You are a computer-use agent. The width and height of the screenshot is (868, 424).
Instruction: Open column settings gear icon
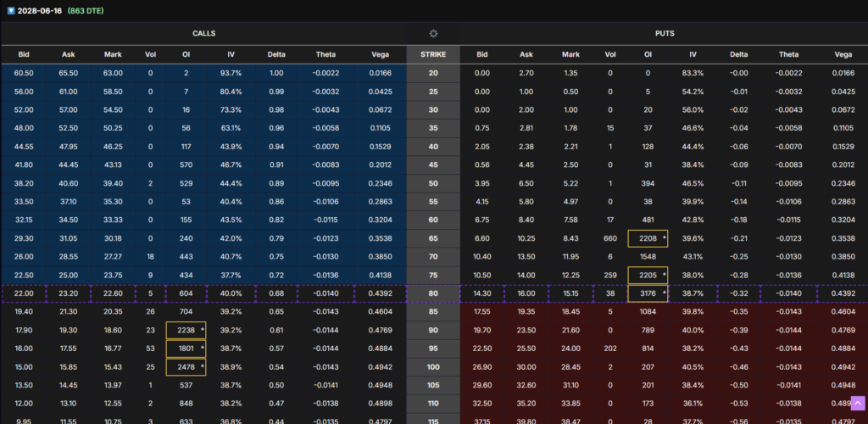(x=433, y=33)
